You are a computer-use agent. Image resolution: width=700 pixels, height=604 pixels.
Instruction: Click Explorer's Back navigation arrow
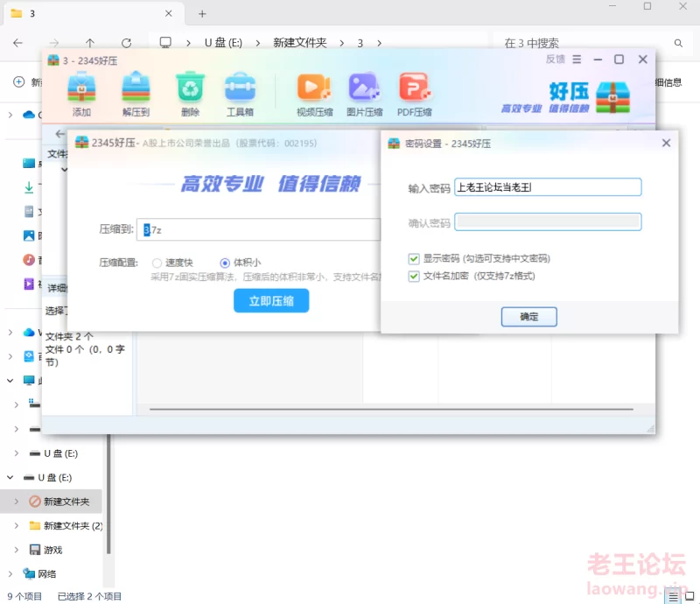click(x=17, y=43)
